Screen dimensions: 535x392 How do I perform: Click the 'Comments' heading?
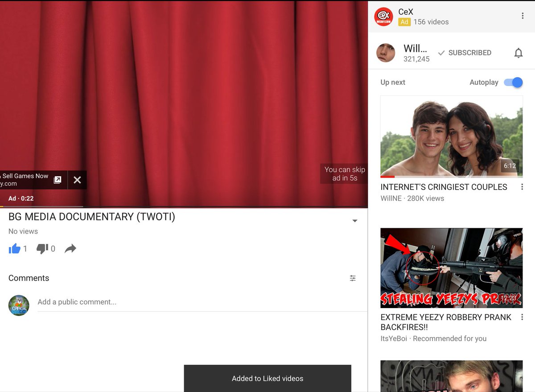[29, 278]
